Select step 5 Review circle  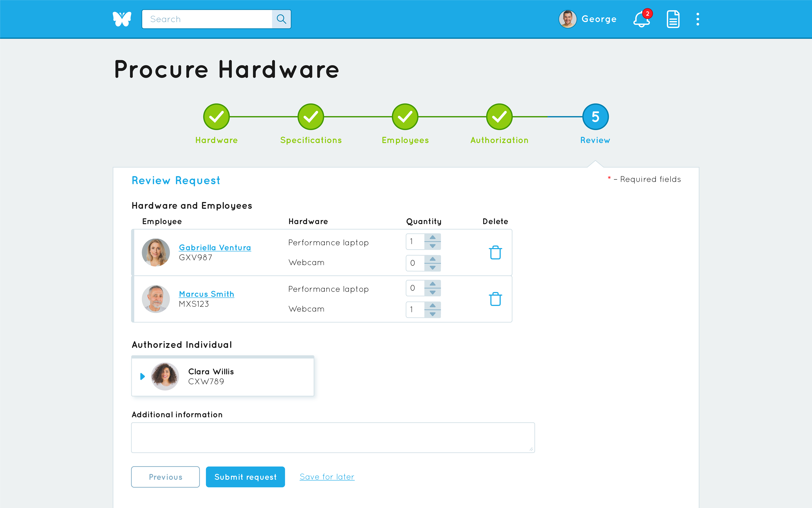pos(595,117)
